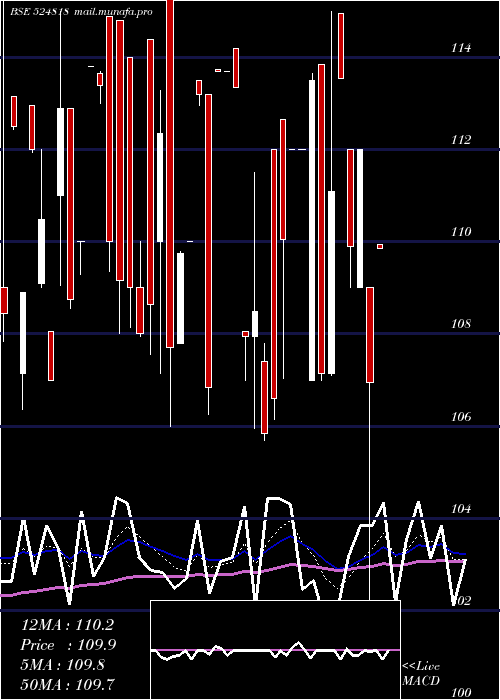Click the 5MA : 109.8 readout

63,665
